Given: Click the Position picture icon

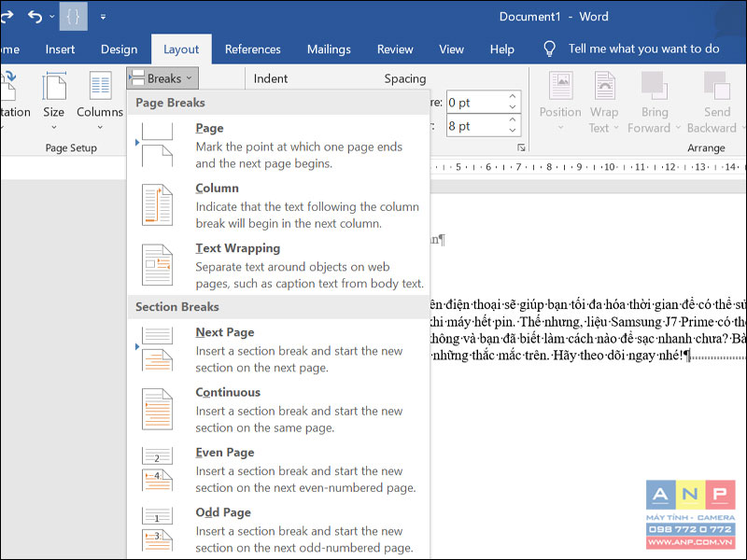Looking at the screenshot, I should pyautogui.click(x=560, y=86).
